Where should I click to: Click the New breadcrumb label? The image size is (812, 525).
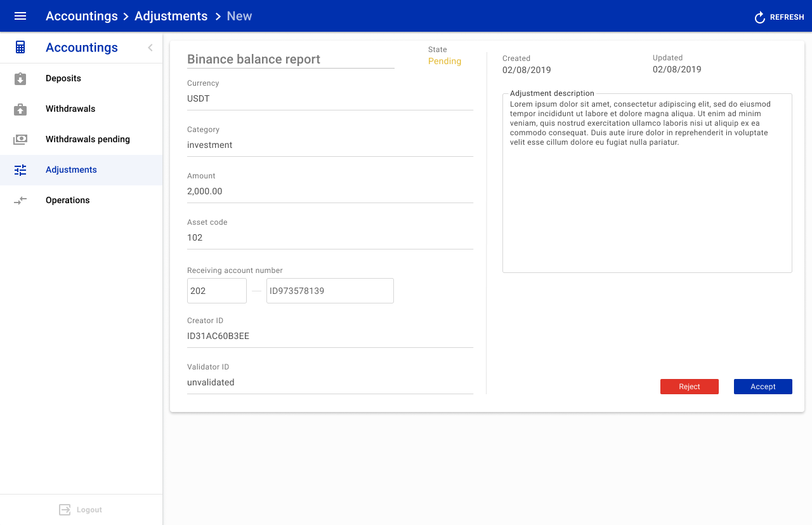point(239,16)
